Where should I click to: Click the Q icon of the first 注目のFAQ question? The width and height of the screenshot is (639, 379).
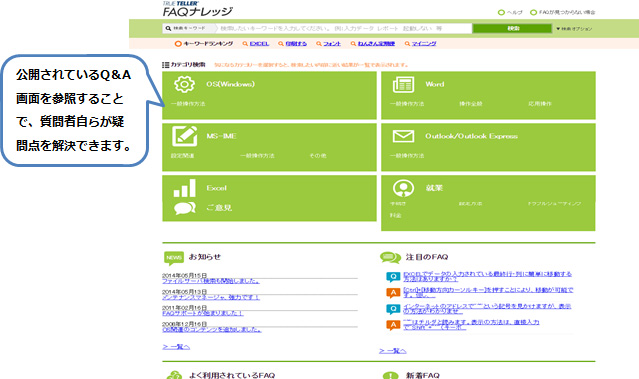(393, 277)
